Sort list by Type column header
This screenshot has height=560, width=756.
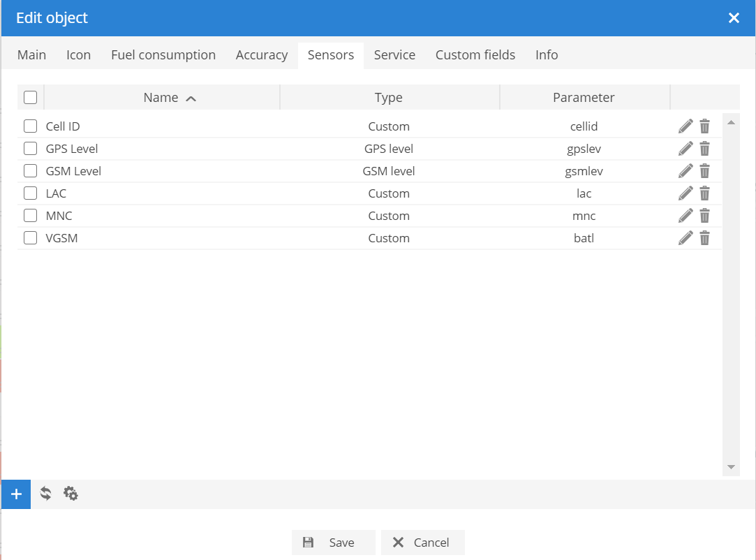coord(389,98)
